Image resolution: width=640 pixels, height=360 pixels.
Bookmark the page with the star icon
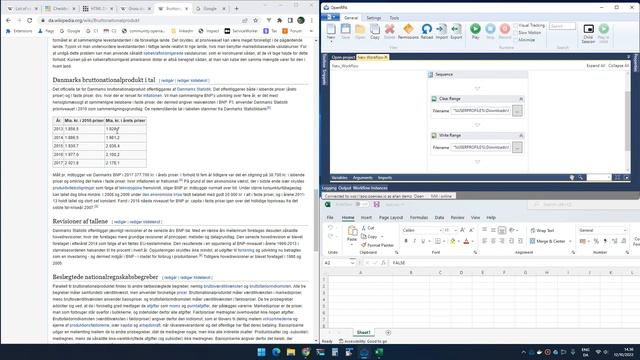(x=256, y=20)
